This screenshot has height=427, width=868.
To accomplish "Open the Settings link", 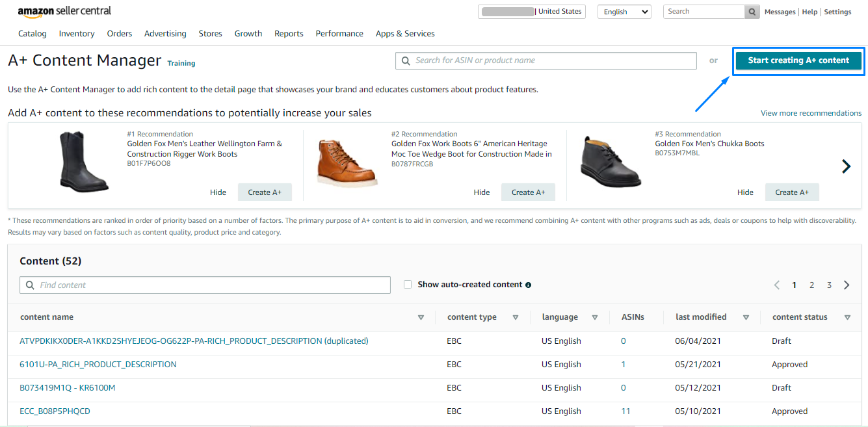I will (837, 12).
